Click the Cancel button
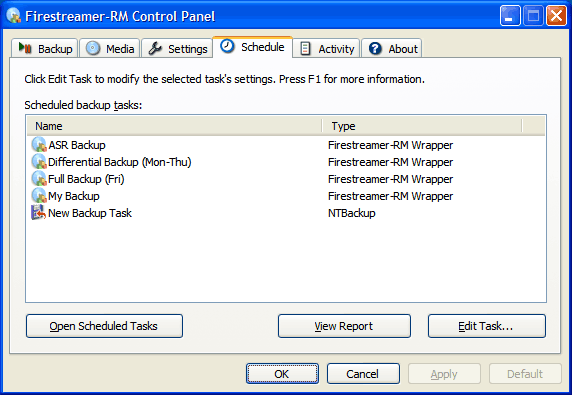This screenshot has width=572, height=395. (x=363, y=373)
